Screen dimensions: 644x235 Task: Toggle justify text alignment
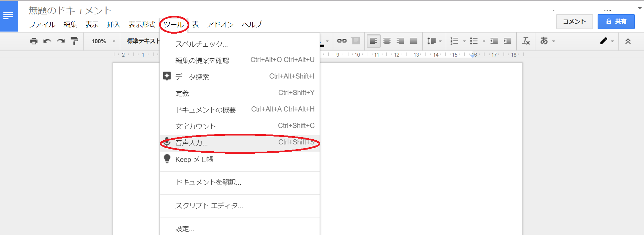414,41
